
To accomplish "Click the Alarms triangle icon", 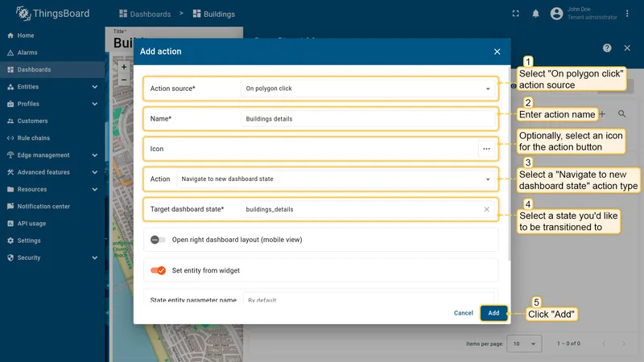I will click(x=10, y=52).
